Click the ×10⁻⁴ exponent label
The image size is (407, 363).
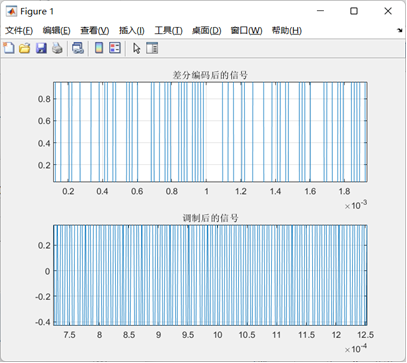356,349
